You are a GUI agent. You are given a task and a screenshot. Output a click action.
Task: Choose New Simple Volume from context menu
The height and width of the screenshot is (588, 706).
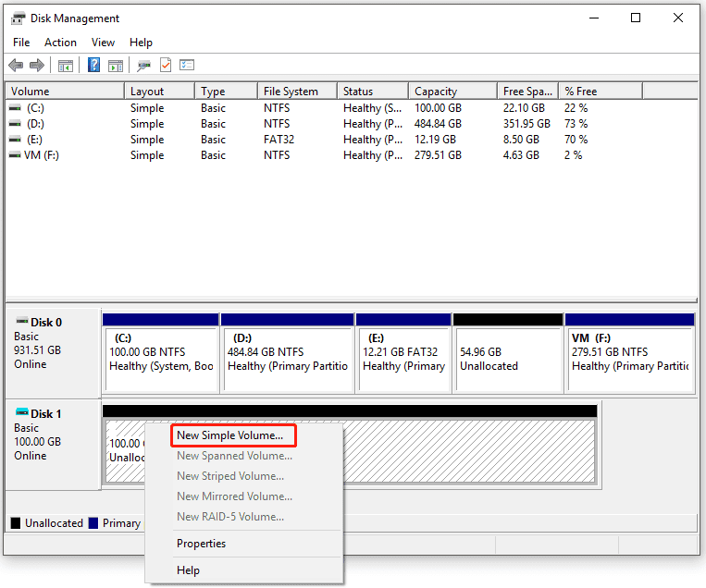pyautogui.click(x=230, y=435)
